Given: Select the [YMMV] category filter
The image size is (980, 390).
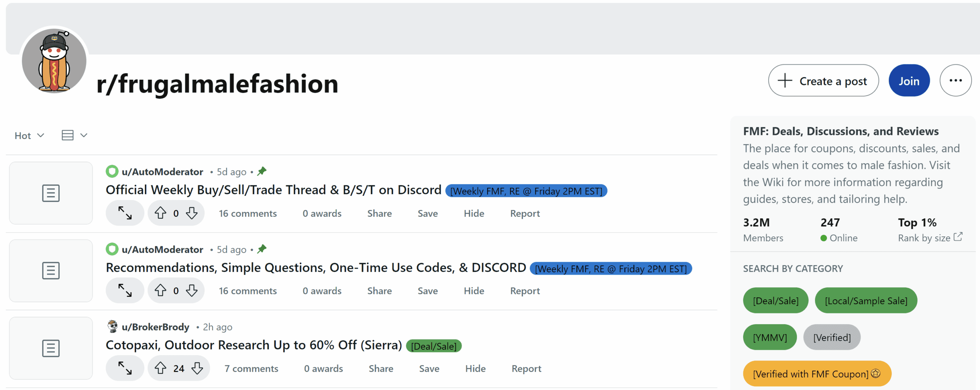Looking at the screenshot, I should [769, 338].
